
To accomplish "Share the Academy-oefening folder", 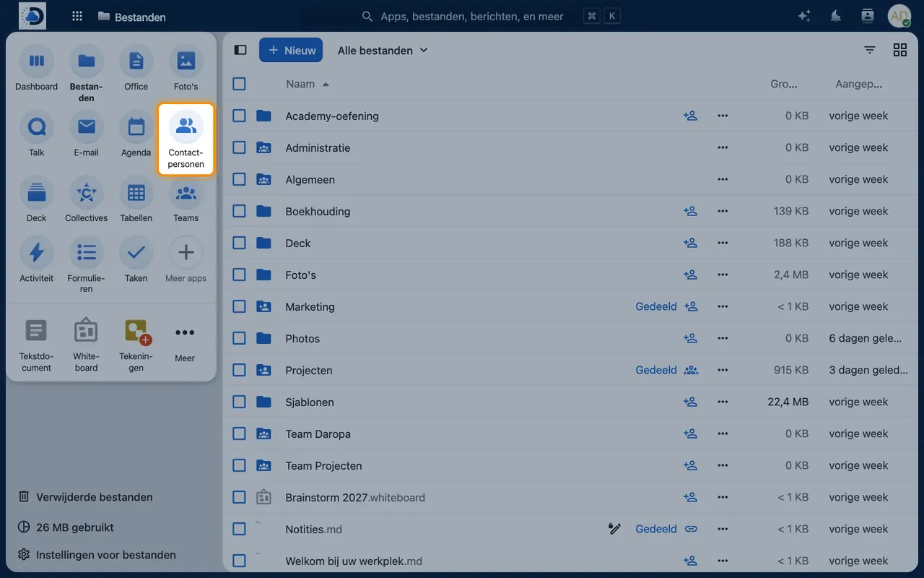I will 690,116.
